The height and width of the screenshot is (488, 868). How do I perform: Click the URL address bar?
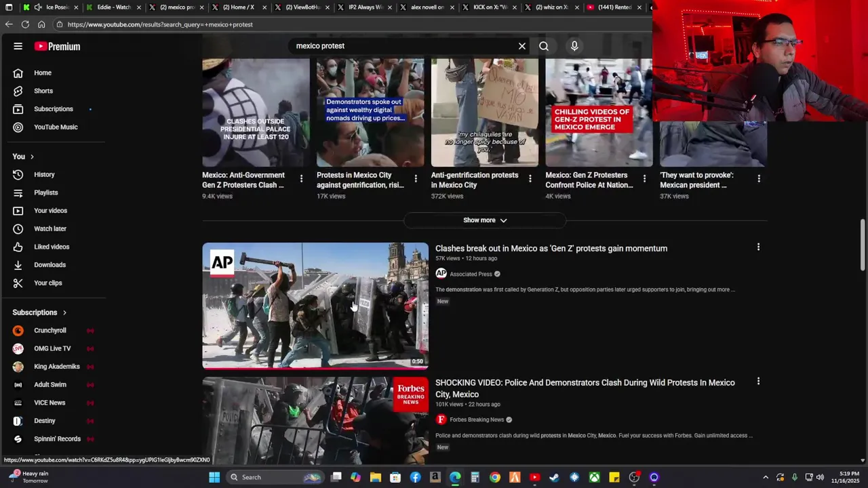coord(353,24)
